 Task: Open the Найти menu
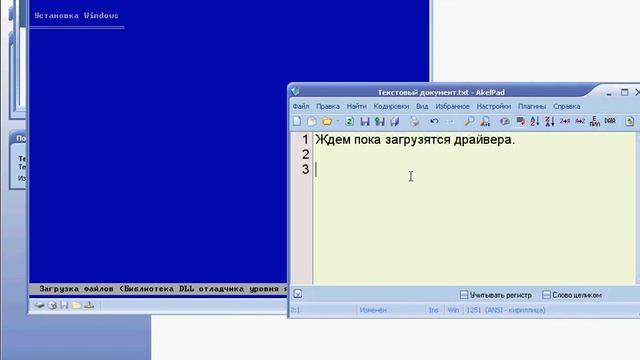pos(356,106)
